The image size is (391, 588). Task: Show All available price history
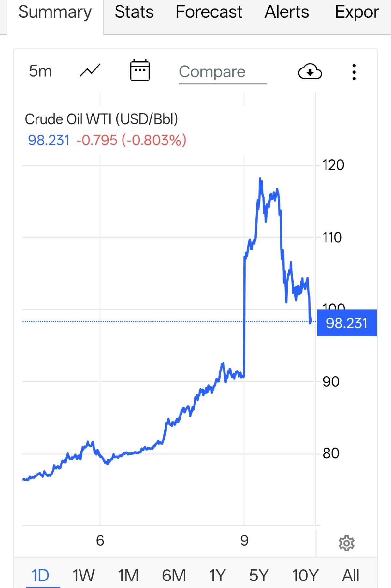[351, 575]
